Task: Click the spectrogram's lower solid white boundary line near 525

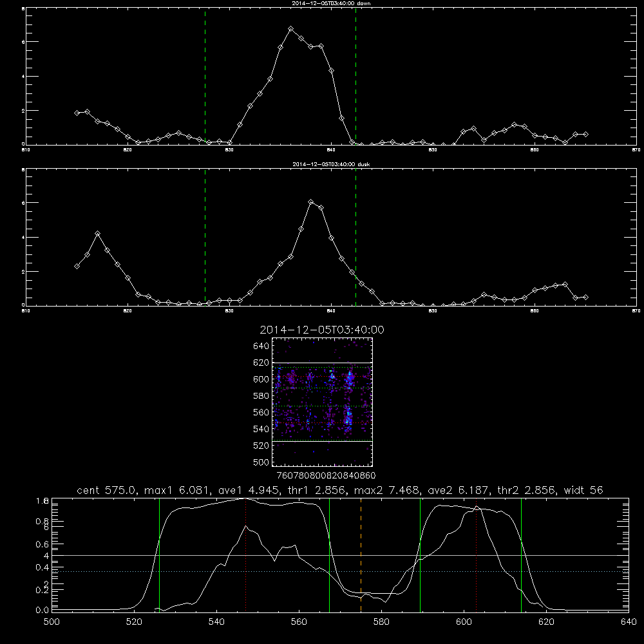Action: (x=323, y=441)
